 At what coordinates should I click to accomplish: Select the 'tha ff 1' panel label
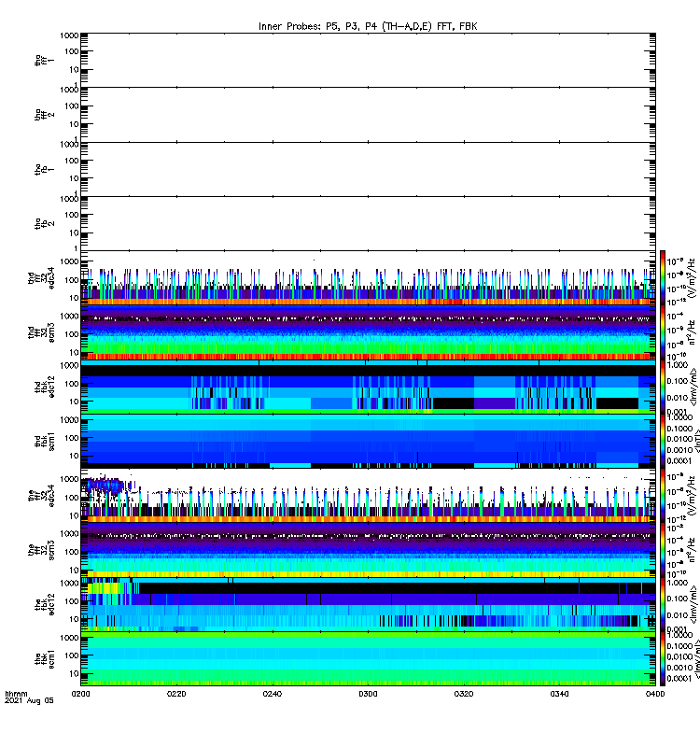(x=45, y=60)
